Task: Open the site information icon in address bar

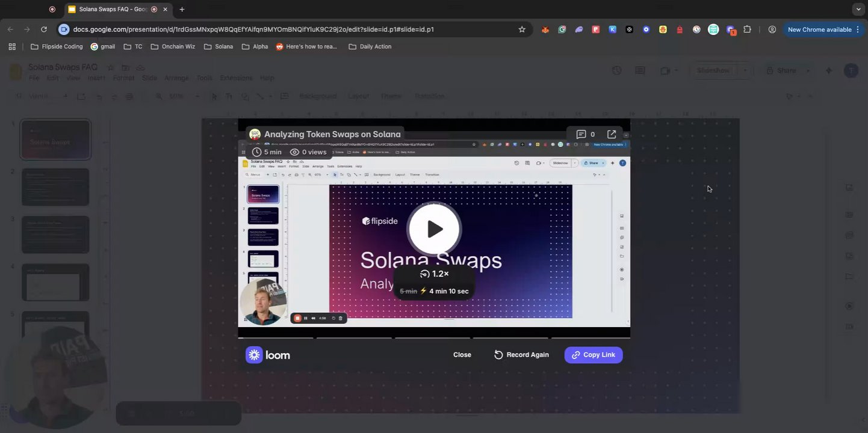Action: (64, 29)
